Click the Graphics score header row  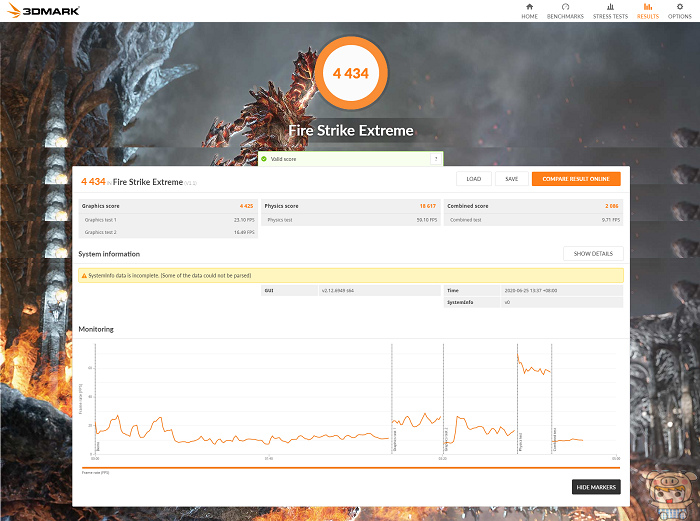tap(167, 206)
